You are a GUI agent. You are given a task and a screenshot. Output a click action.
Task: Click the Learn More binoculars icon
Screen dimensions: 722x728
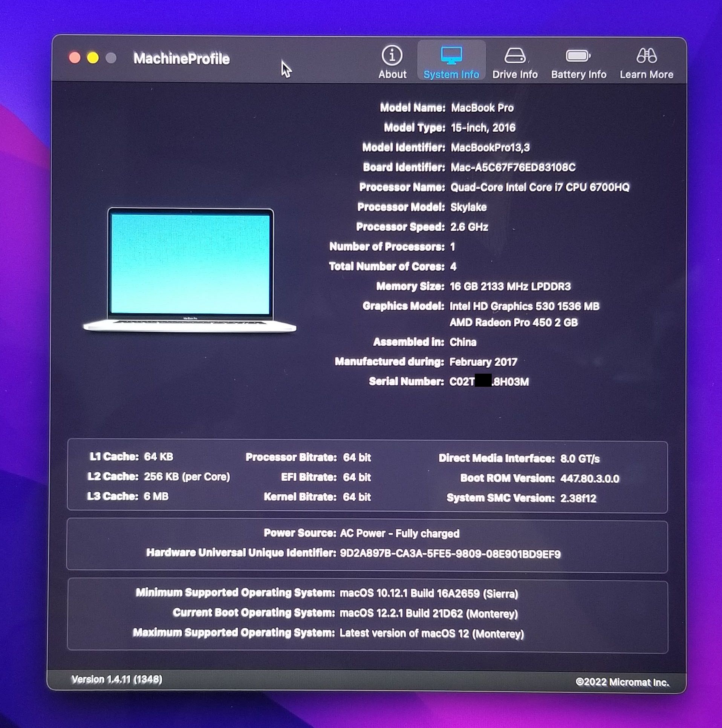click(x=646, y=56)
